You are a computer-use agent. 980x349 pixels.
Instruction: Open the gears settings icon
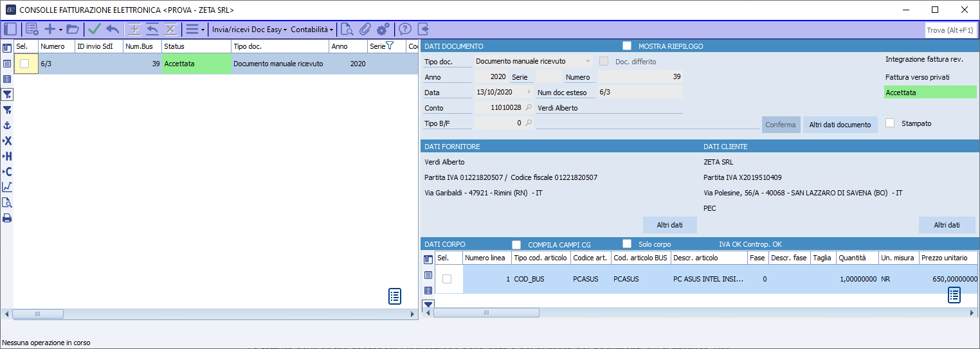pos(383,29)
